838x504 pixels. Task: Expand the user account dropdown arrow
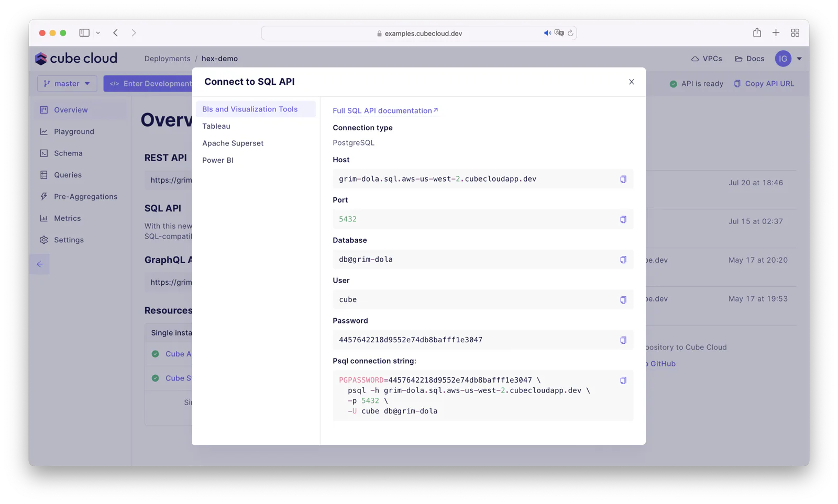pos(799,59)
